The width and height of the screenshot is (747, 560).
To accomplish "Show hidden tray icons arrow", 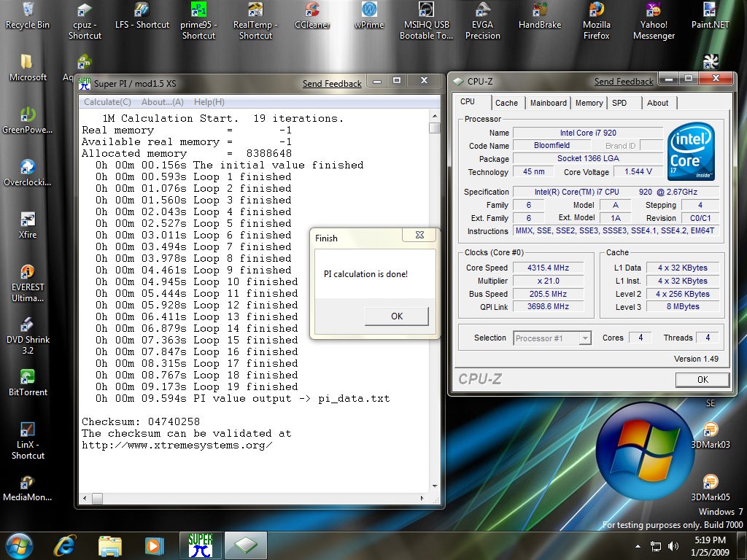I will (x=638, y=546).
